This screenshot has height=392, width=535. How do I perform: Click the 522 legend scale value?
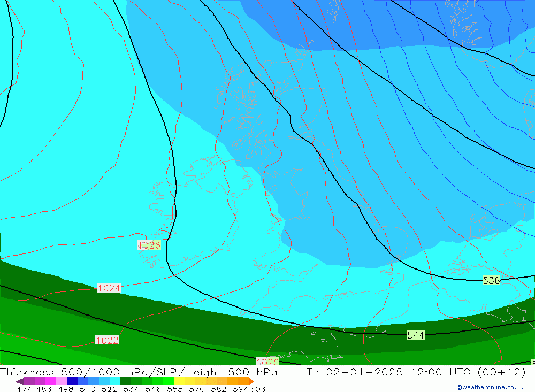[109, 389]
